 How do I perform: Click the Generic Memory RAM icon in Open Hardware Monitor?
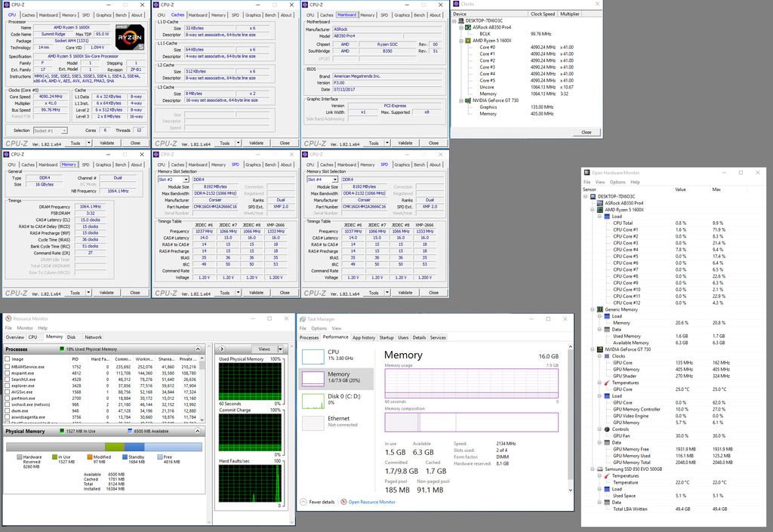point(600,309)
